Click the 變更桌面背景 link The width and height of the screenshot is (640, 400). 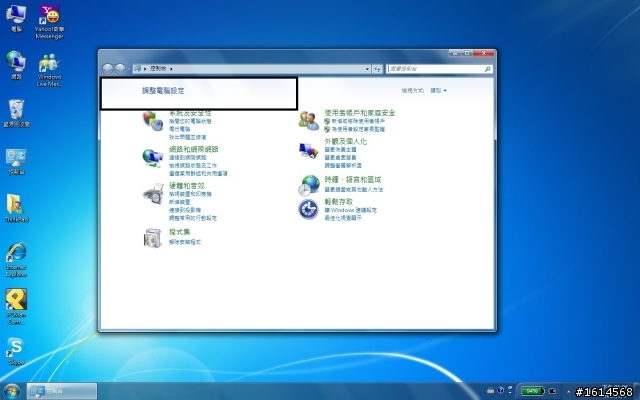click(340, 157)
